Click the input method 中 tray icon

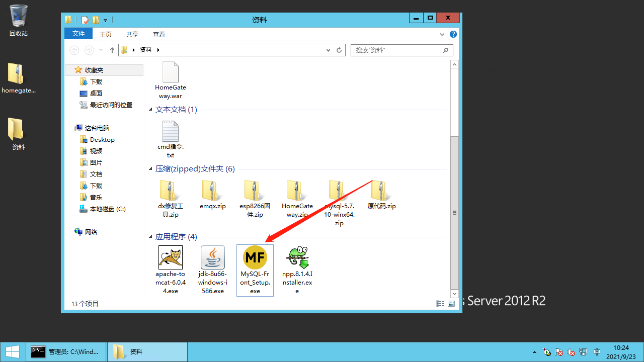tap(597, 352)
